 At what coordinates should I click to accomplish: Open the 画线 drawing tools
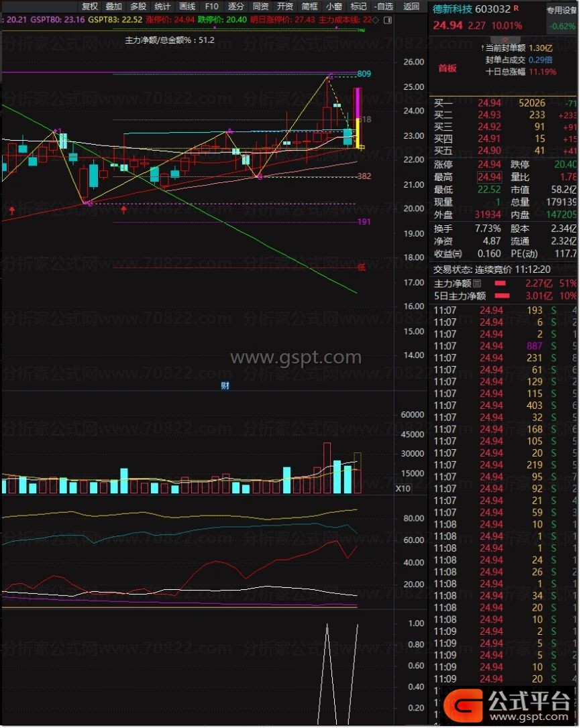pos(187,7)
